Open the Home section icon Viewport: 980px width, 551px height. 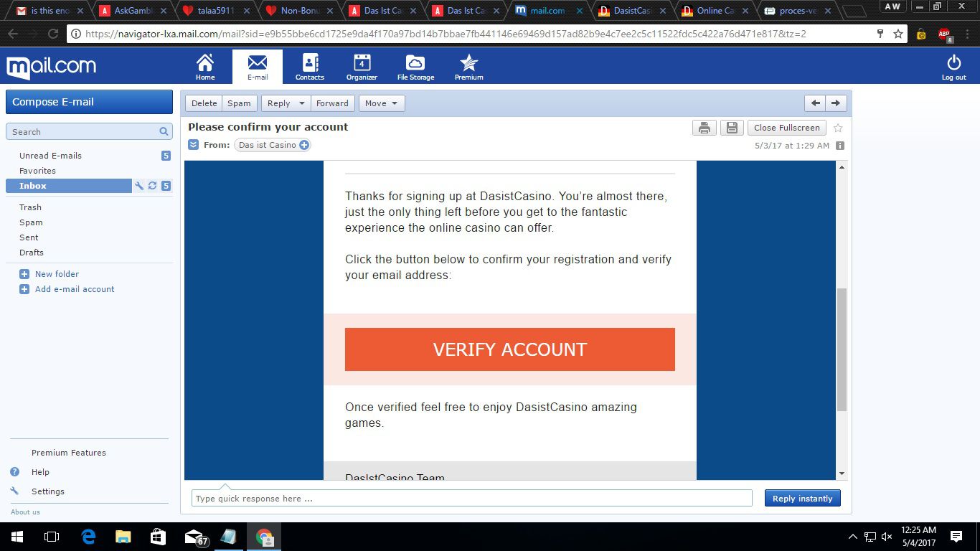pyautogui.click(x=205, y=67)
